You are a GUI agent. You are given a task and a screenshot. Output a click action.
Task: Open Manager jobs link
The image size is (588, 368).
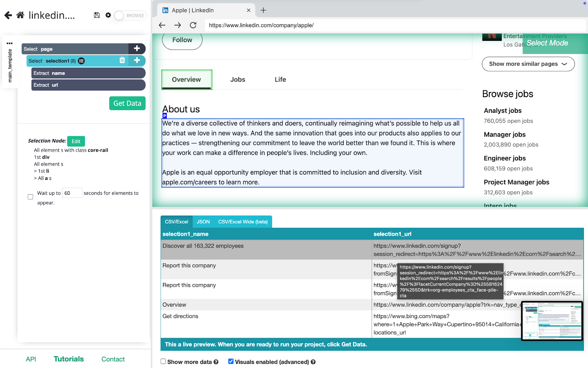(x=505, y=135)
